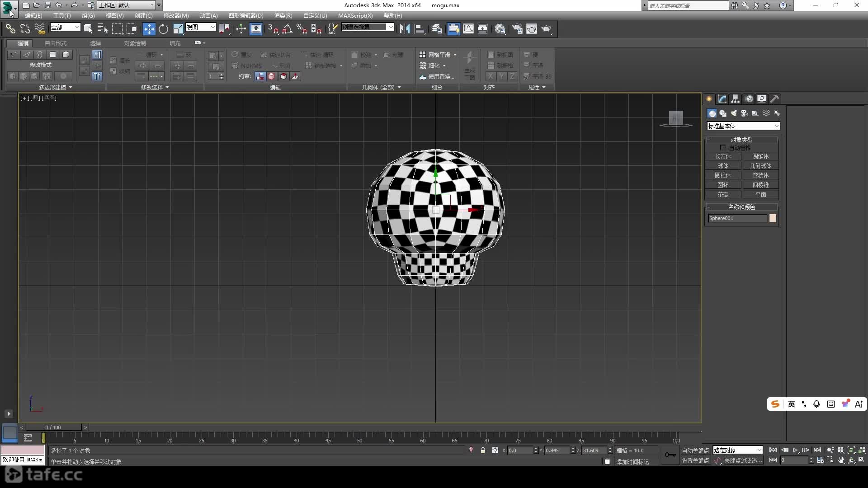This screenshot has width=868, height=488.
Task: Open the 选定对象 key filter dropdown
Action: coord(738,450)
